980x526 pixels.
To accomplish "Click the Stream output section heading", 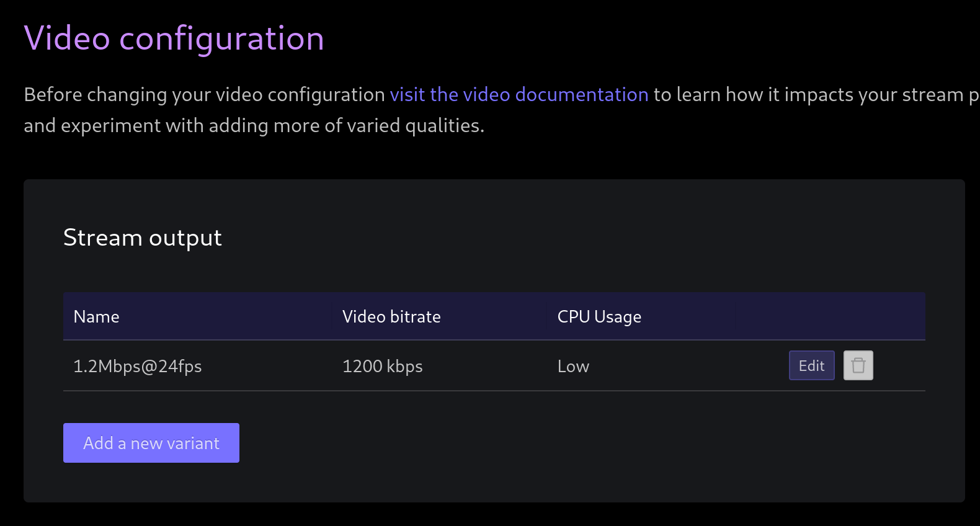I will 143,238.
